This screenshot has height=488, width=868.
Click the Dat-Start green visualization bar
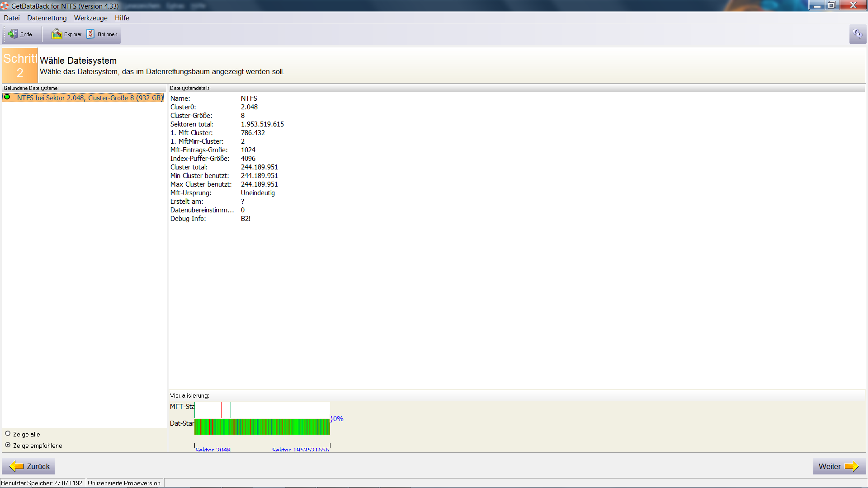coord(262,427)
